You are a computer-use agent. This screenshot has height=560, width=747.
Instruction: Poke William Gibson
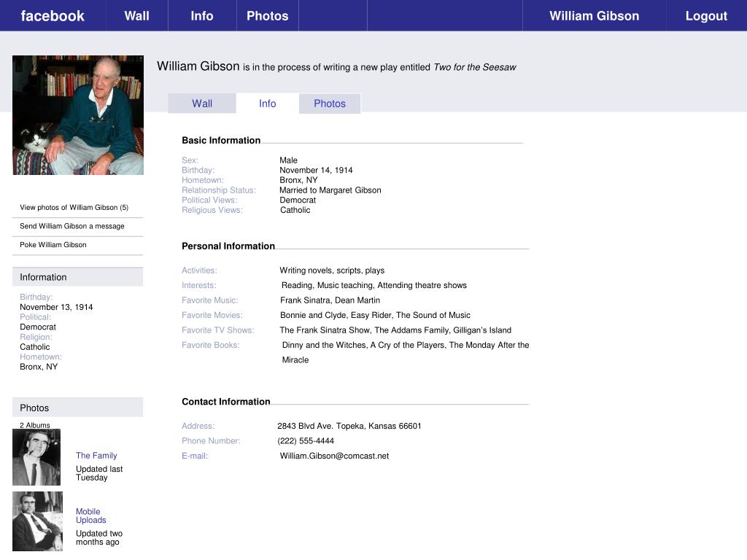pyautogui.click(x=53, y=245)
